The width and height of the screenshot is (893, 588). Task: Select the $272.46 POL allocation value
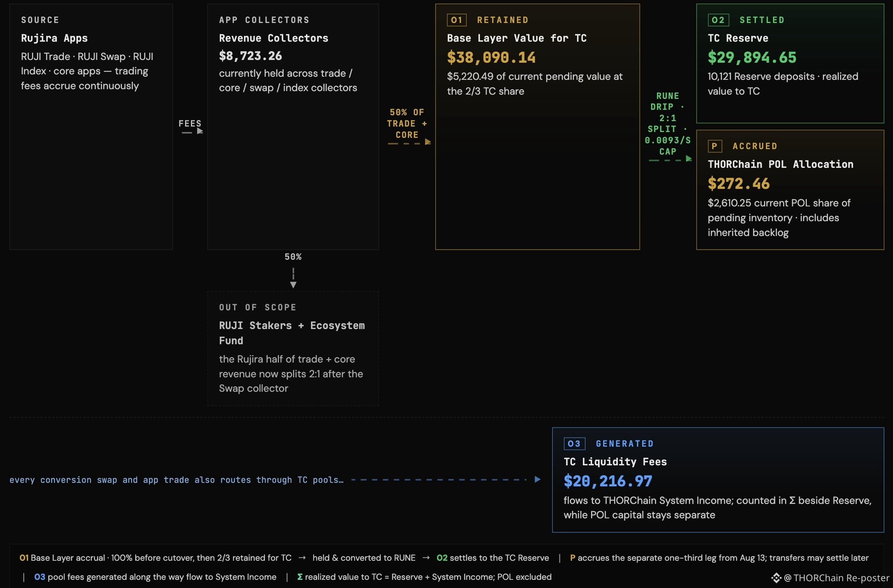[739, 184]
